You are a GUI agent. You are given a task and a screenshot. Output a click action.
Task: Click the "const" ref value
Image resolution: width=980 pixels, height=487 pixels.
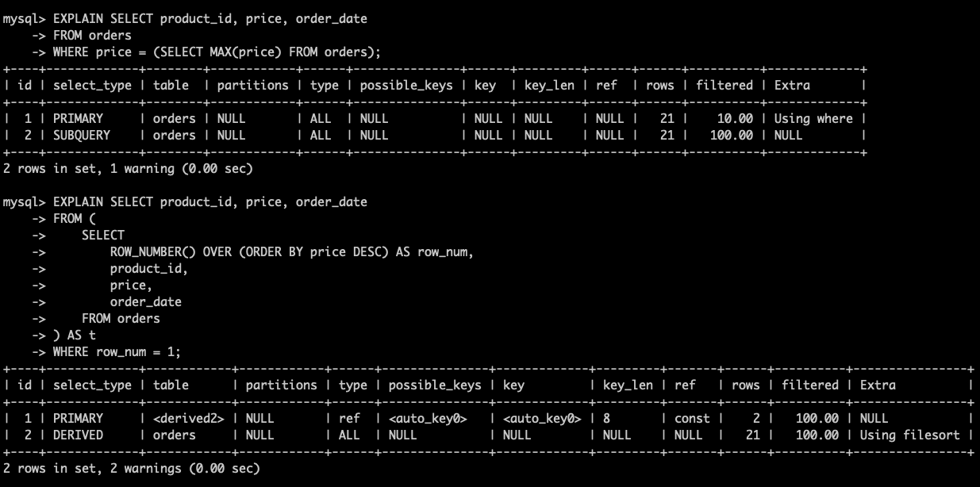point(692,418)
